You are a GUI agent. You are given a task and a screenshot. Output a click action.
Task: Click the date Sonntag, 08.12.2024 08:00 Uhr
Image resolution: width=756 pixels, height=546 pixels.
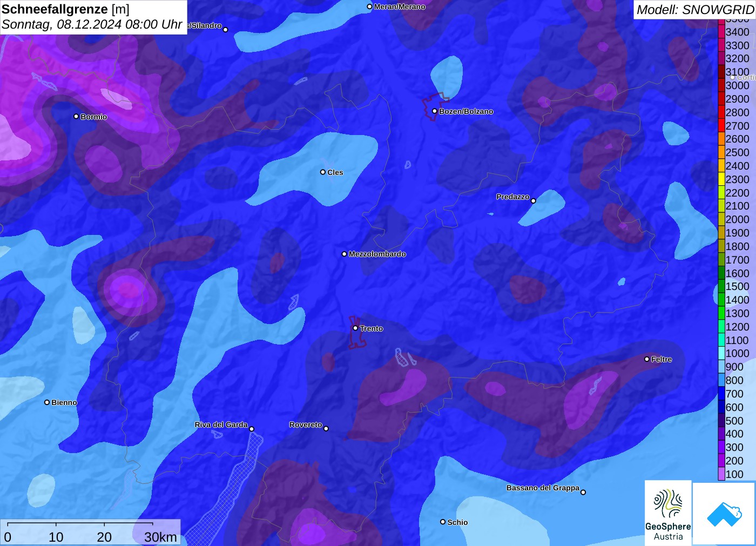click(x=92, y=25)
